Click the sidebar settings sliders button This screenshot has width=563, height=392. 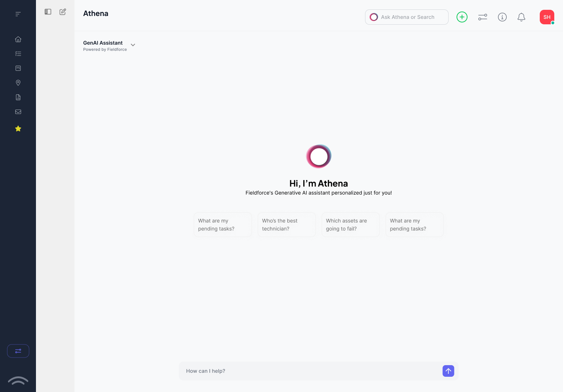(18, 351)
